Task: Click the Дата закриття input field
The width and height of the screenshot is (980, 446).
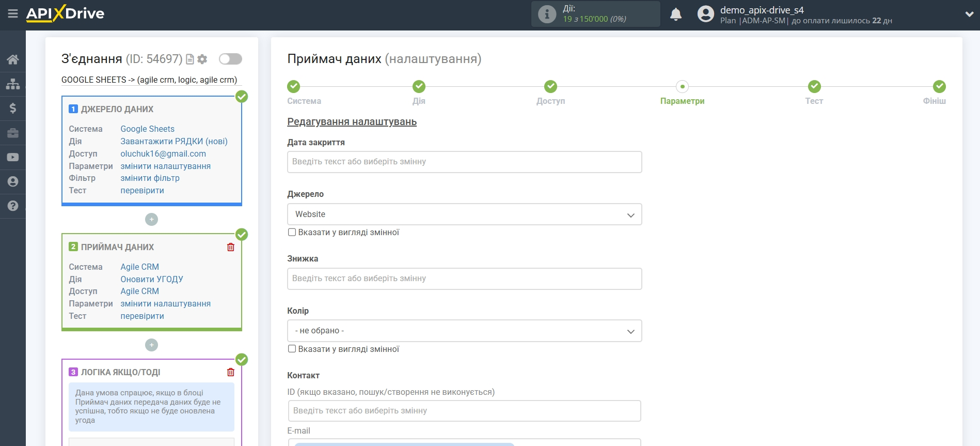Action: click(465, 162)
